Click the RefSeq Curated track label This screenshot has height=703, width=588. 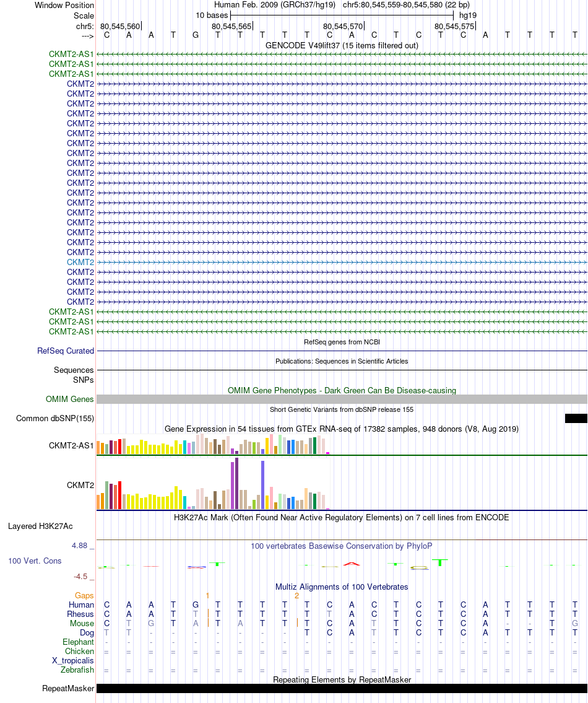[x=66, y=351]
